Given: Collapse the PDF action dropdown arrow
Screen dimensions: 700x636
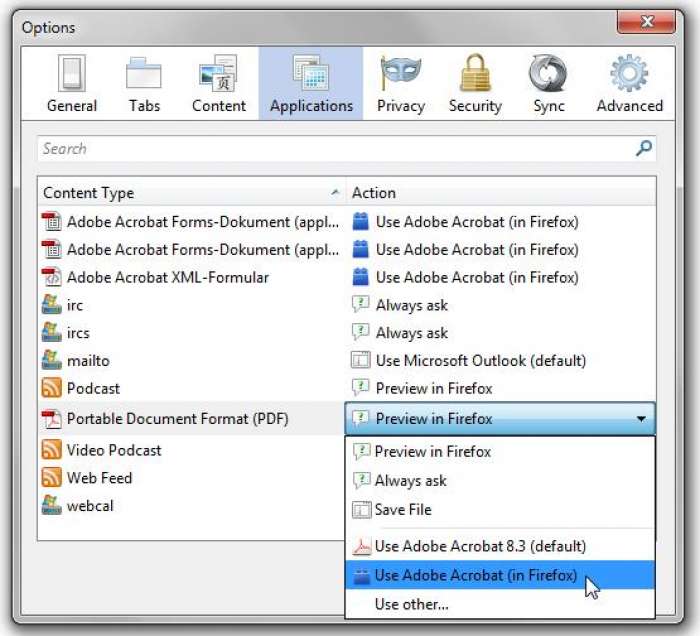Looking at the screenshot, I should coord(642,419).
